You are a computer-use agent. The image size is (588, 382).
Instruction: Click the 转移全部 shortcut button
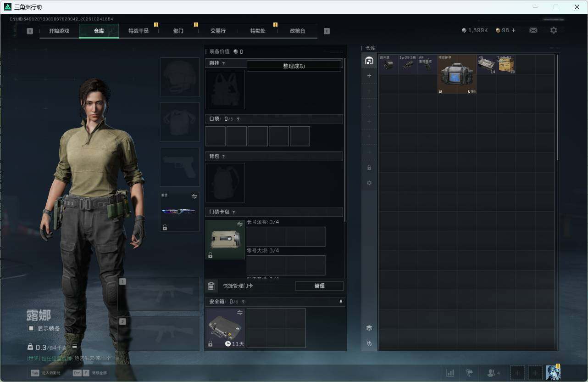[x=90, y=373]
